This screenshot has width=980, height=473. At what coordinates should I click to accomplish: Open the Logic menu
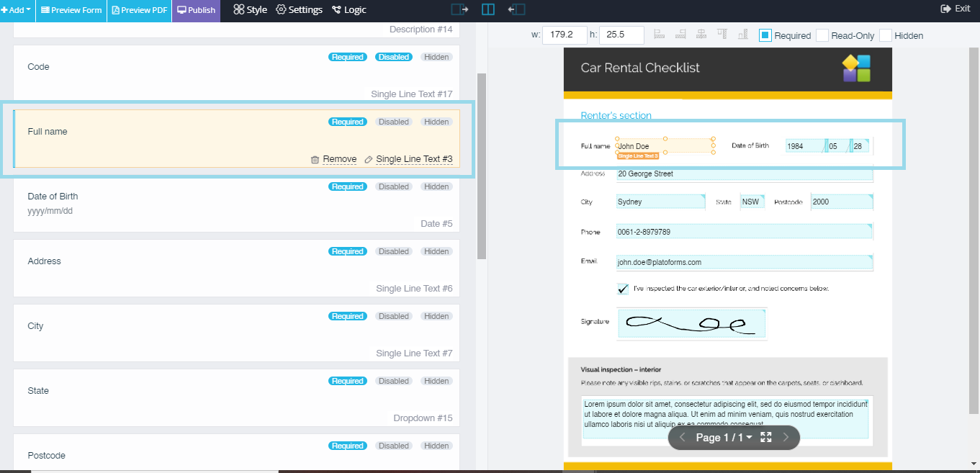(x=349, y=10)
